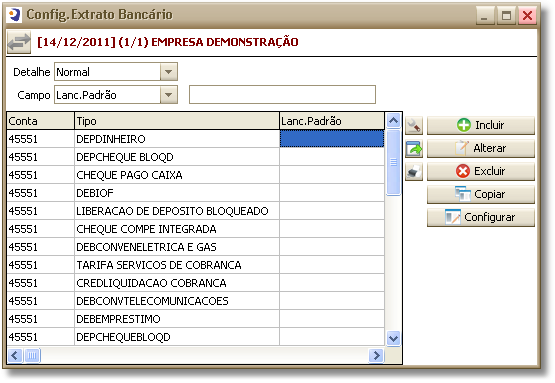
Task: Select LIBERACAO DE DEPOSITO BLOQUEADO row
Action: coord(195,211)
